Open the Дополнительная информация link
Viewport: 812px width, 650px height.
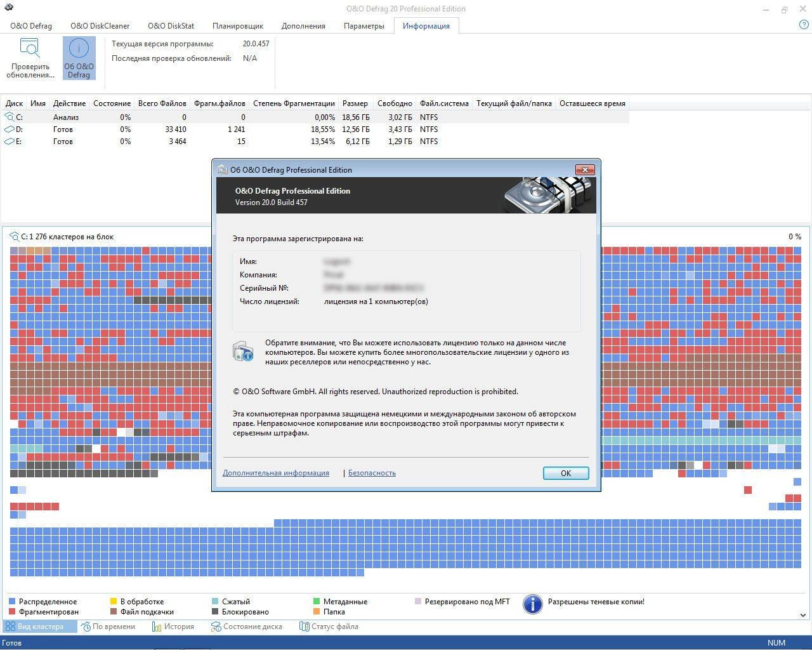tap(276, 473)
